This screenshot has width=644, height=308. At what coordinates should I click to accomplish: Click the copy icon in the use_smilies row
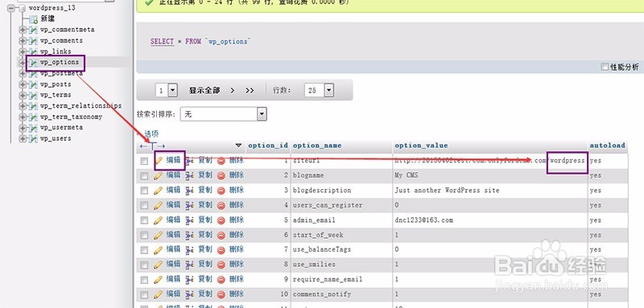point(189,265)
